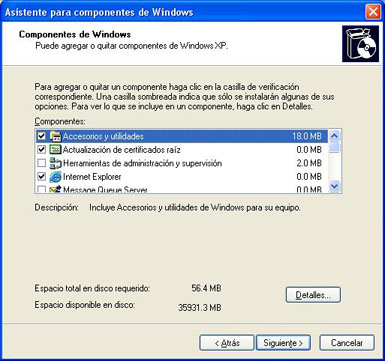Viewport: 385px width, 361px height.
Task: Click the software box and CD icon
Action: (x=360, y=44)
